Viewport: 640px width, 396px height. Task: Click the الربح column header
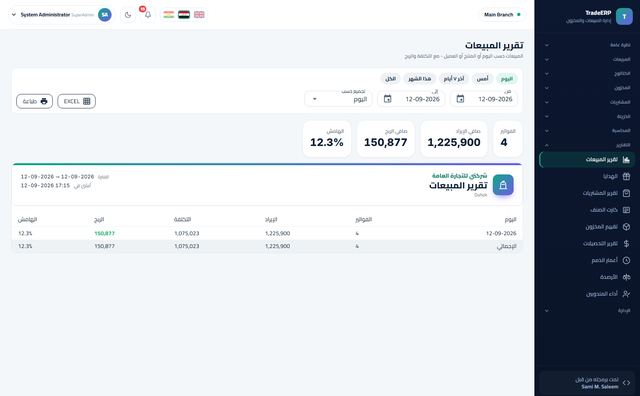(x=99, y=220)
